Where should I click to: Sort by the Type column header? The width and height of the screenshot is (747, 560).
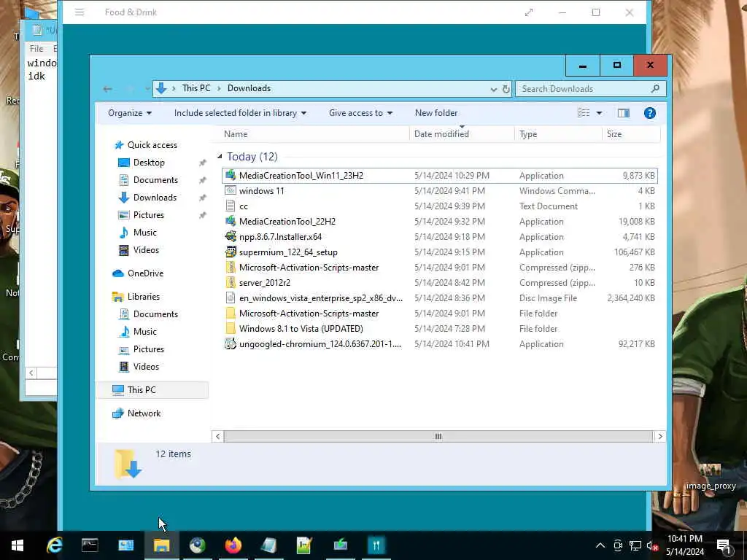[558, 134]
